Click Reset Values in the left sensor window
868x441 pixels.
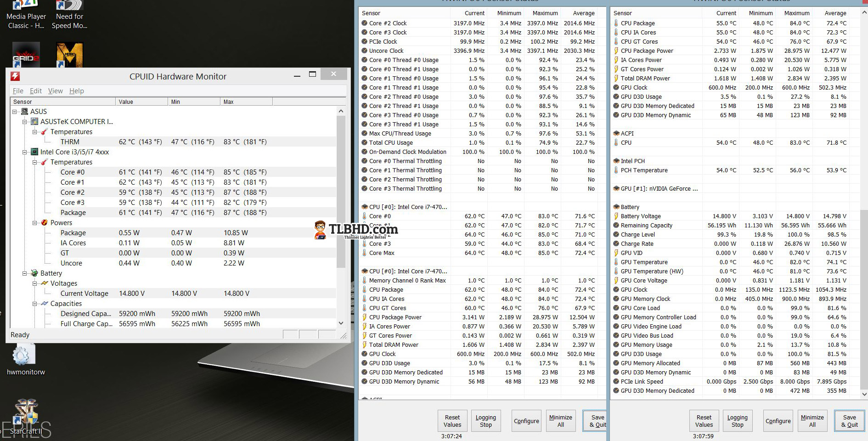[x=452, y=421]
